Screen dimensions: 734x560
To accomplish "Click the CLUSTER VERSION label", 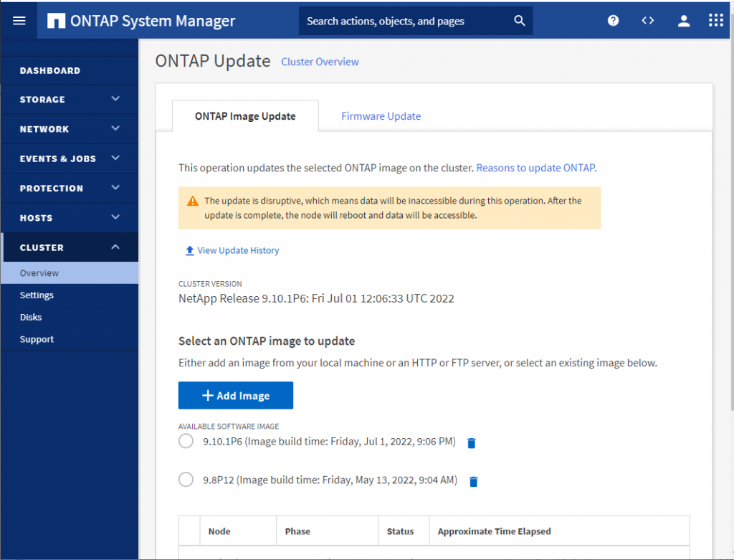I will click(210, 284).
